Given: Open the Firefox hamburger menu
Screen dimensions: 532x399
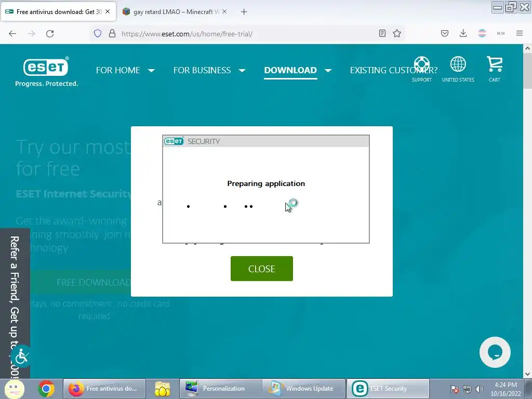Looking at the screenshot, I should pyautogui.click(x=520, y=33).
